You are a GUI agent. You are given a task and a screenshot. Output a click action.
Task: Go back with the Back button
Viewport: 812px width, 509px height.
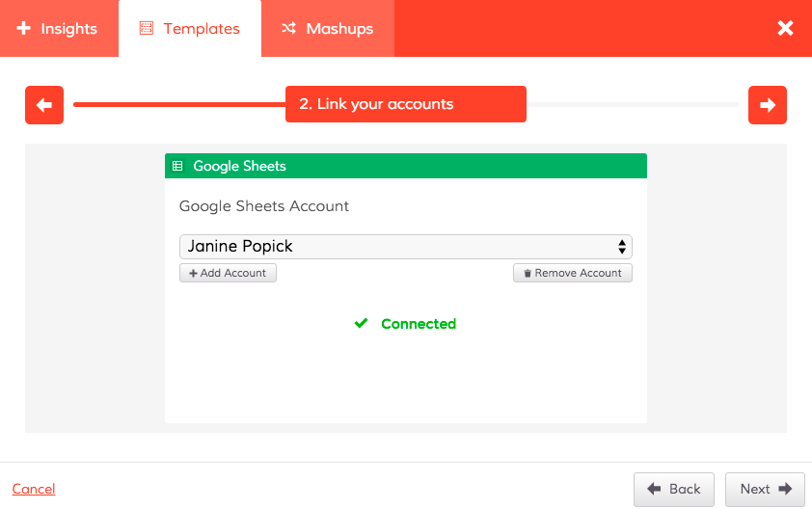(x=674, y=489)
